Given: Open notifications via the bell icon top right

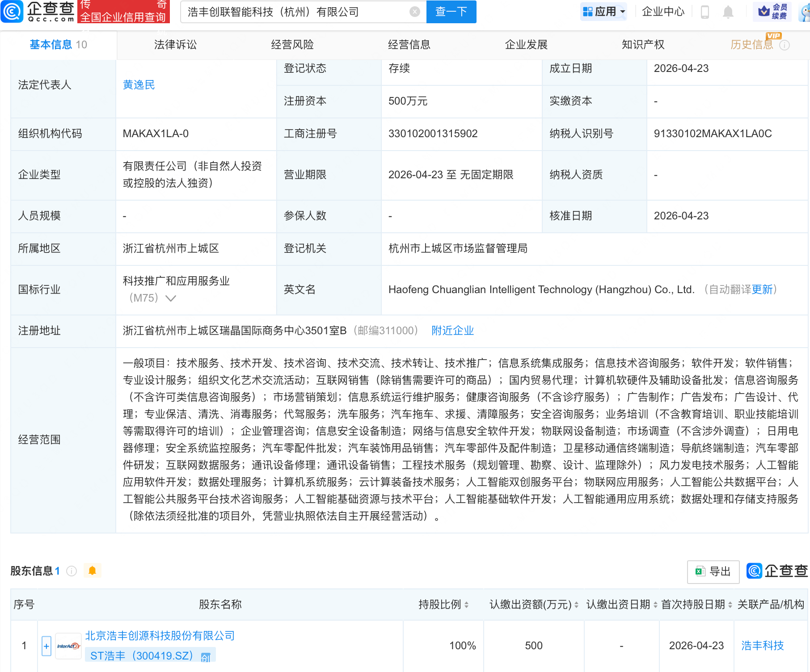Looking at the screenshot, I should pos(728,12).
